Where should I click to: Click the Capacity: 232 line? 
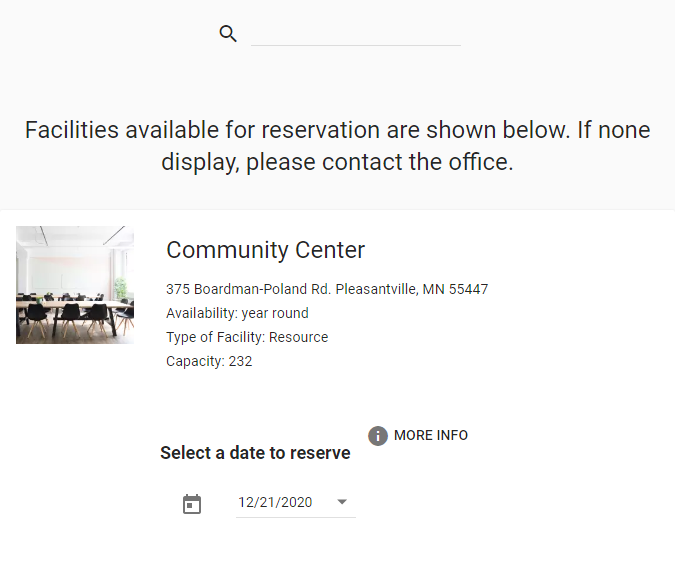209,361
